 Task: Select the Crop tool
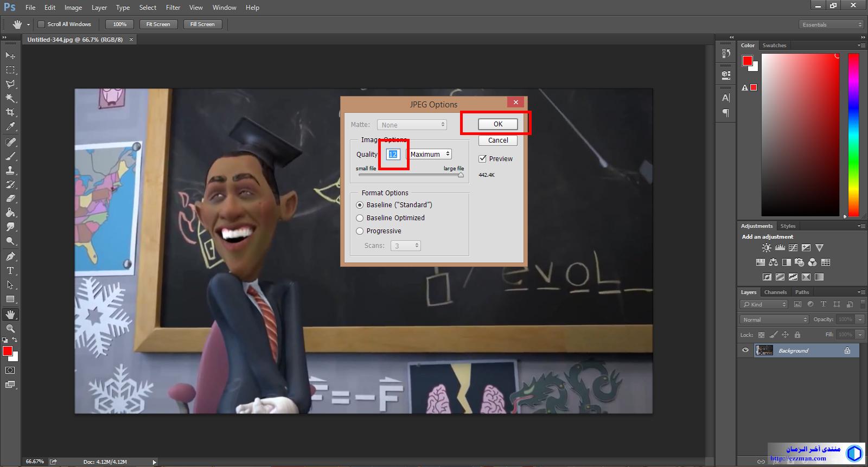click(10, 112)
